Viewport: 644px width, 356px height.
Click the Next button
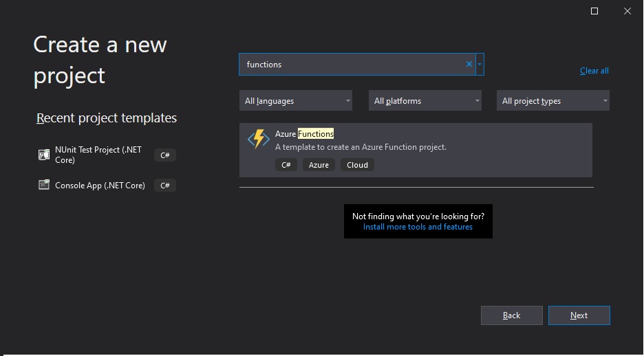(x=579, y=315)
